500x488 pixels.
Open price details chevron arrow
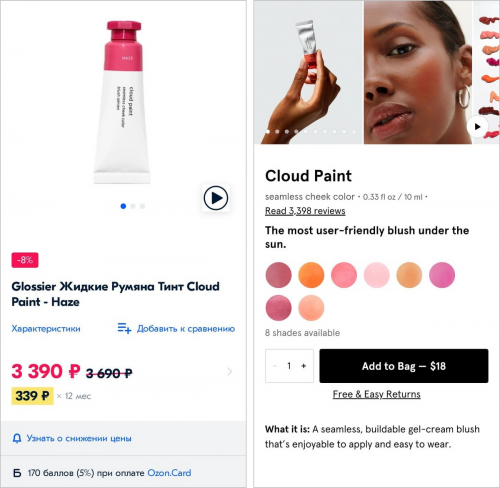click(x=230, y=371)
